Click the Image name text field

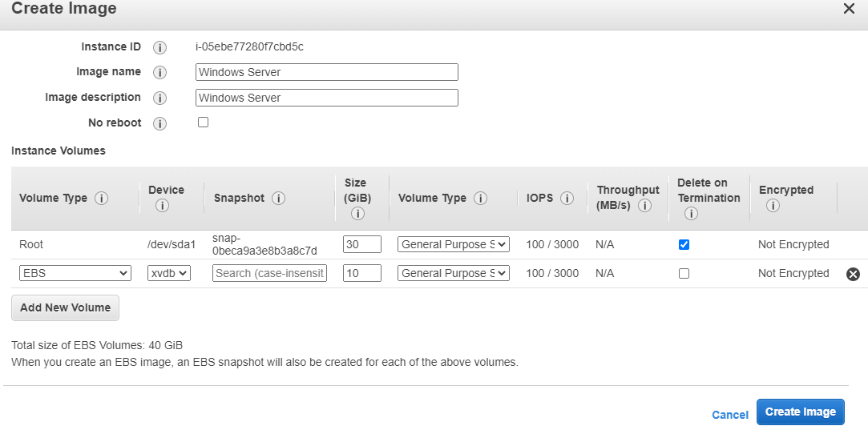(327, 72)
